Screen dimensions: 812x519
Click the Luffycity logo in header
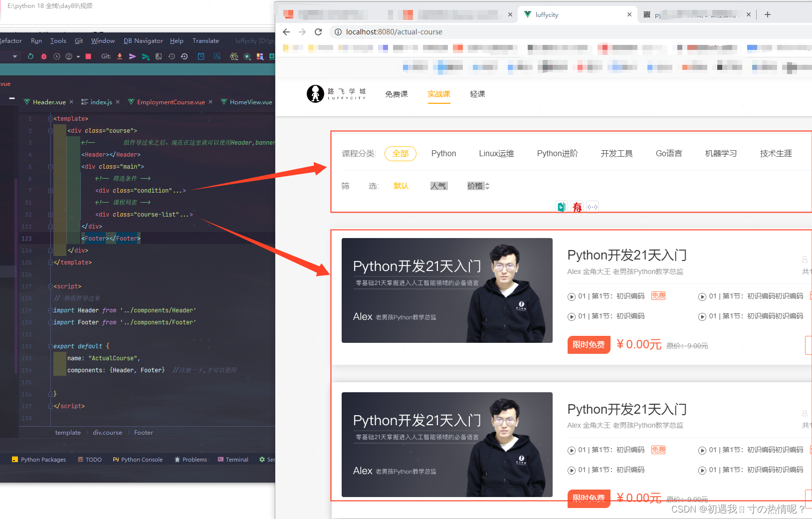coord(336,93)
